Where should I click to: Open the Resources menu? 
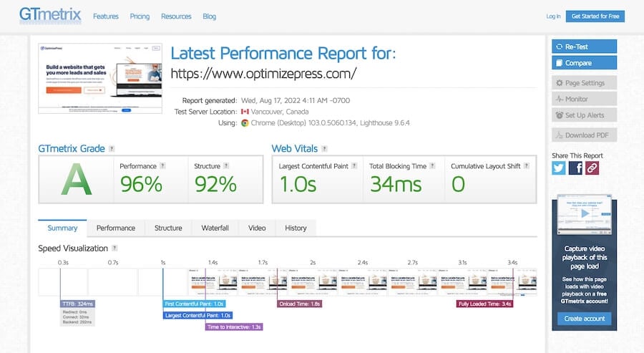(176, 16)
